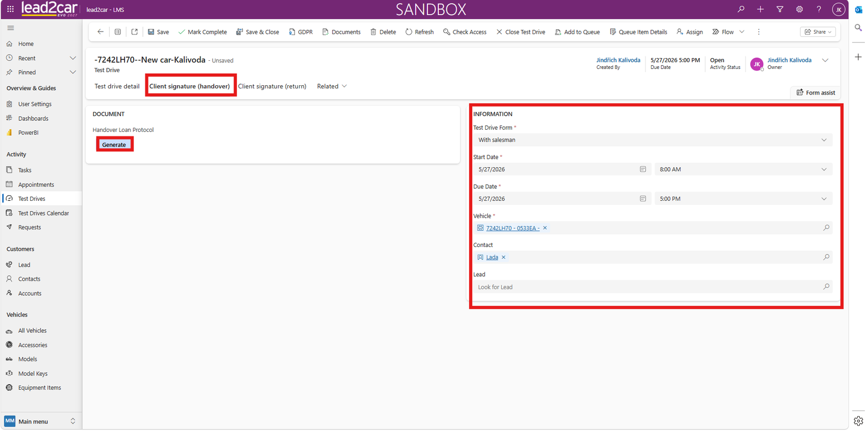Open the advanced filter funnel icon

tap(780, 9)
